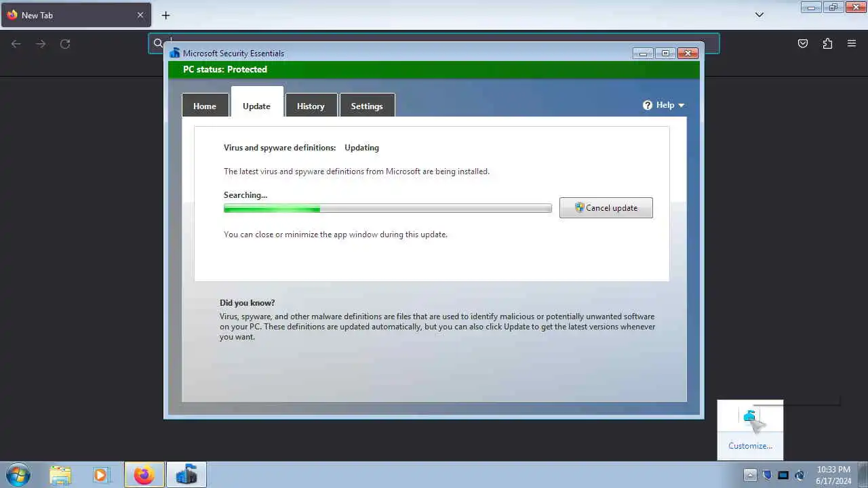Click the Firefox back arrow
868x488 pixels.
pos(16,43)
